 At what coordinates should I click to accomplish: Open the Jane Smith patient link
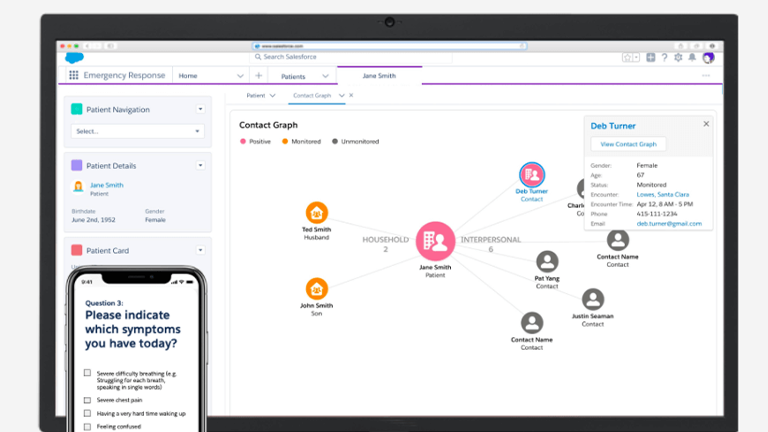point(107,185)
